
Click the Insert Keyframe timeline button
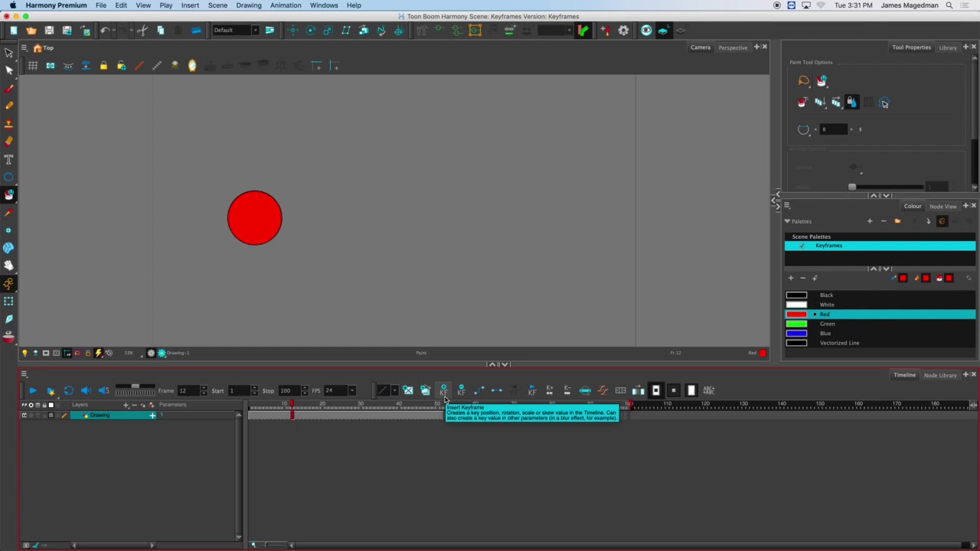443,390
